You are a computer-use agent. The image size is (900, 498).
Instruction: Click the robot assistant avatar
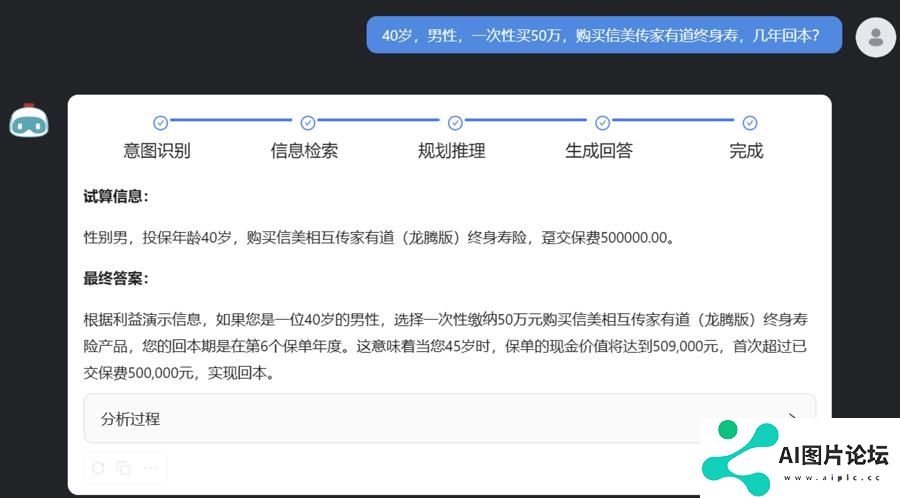point(29,121)
